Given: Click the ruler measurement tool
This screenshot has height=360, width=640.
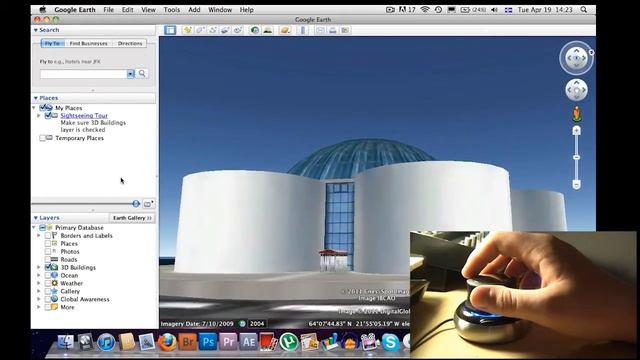Looking at the screenshot, I should (302, 30).
